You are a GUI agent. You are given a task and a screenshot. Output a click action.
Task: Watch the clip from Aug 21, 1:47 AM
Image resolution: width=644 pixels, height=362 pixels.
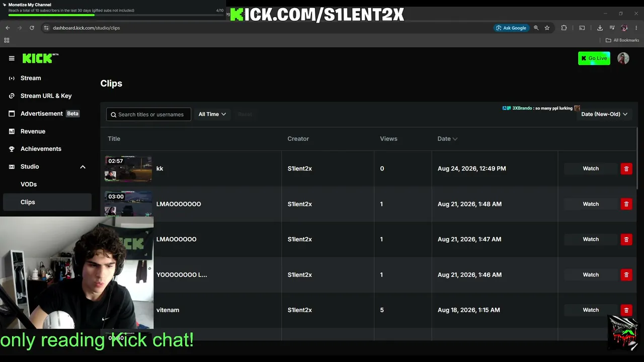pyautogui.click(x=591, y=239)
